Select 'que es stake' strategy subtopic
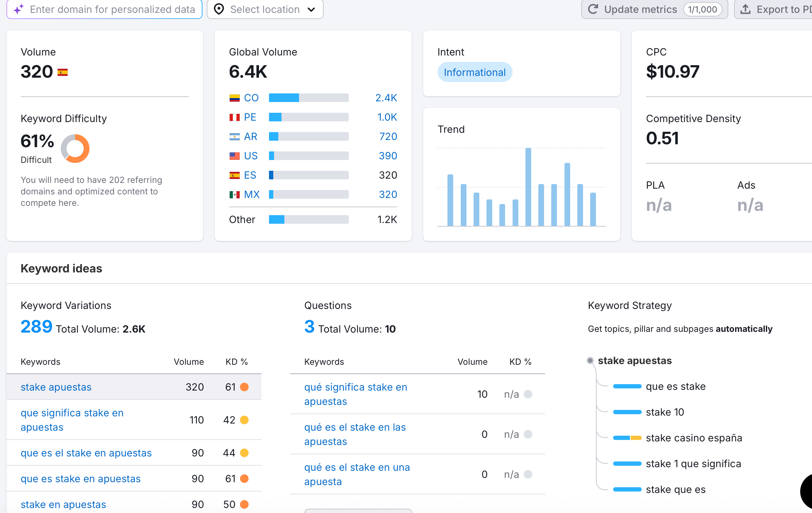The width and height of the screenshot is (812, 513). tap(675, 386)
